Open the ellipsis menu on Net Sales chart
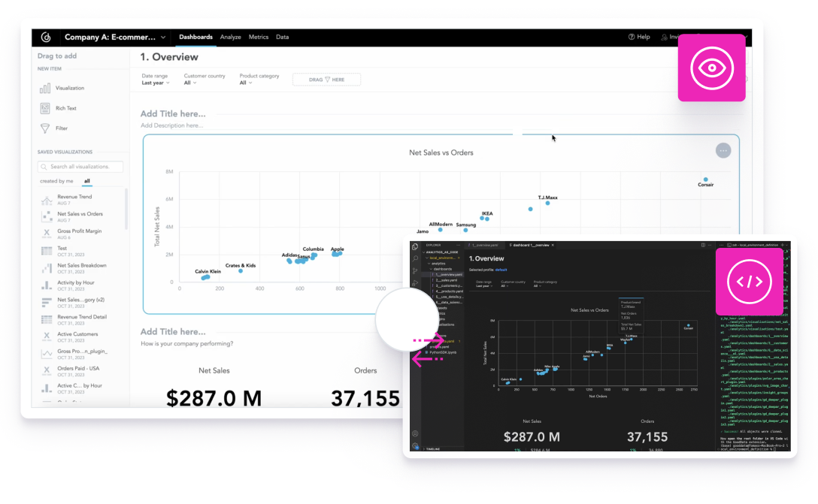Viewport: 818px width, 504px height. click(723, 150)
